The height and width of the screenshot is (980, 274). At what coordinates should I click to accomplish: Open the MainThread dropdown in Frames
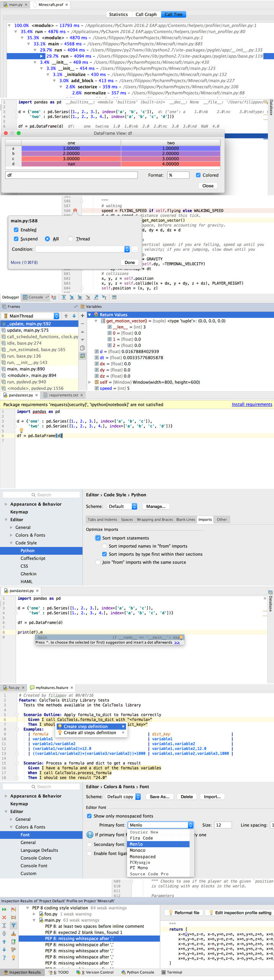pyautogui.click(x=56, y=316)
